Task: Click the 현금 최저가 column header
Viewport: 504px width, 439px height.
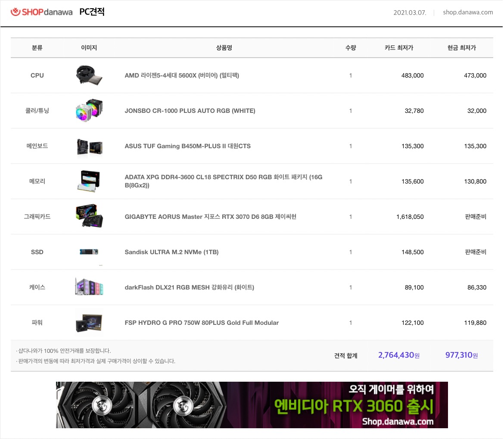Action: [462, 47]
